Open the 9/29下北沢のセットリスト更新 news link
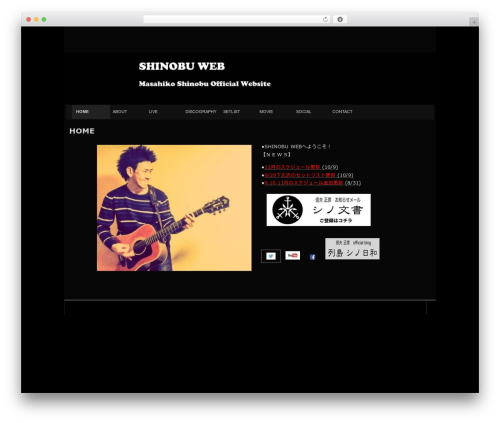This screenshot has height=423, width=500. point(300,175)
